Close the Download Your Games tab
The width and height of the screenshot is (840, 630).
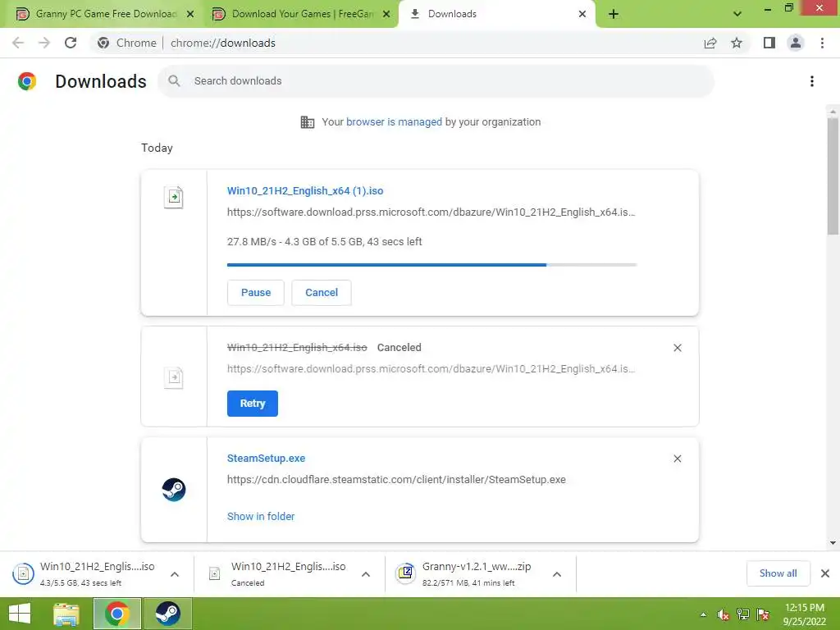pos(386,14)
